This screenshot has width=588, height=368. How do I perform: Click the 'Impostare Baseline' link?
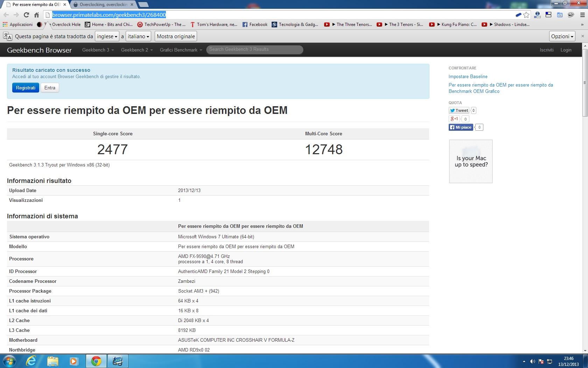[468, 76]
